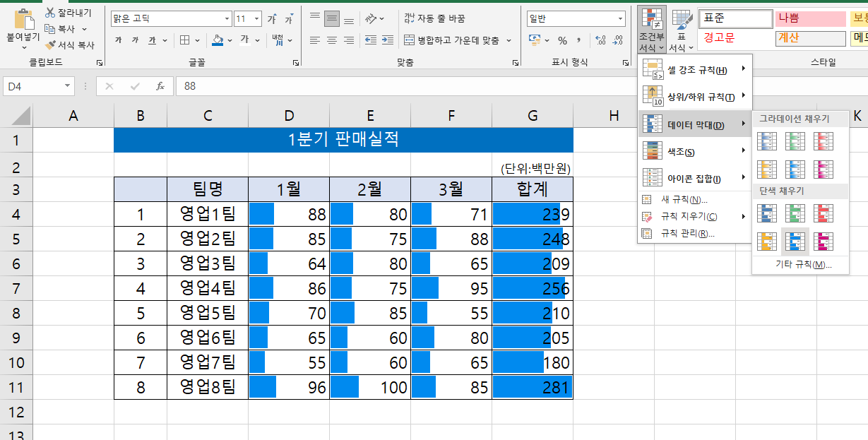The width and height of the screenshot is (868, 440).
Task: Click decrease decimal icon
Action: [618, 40]
